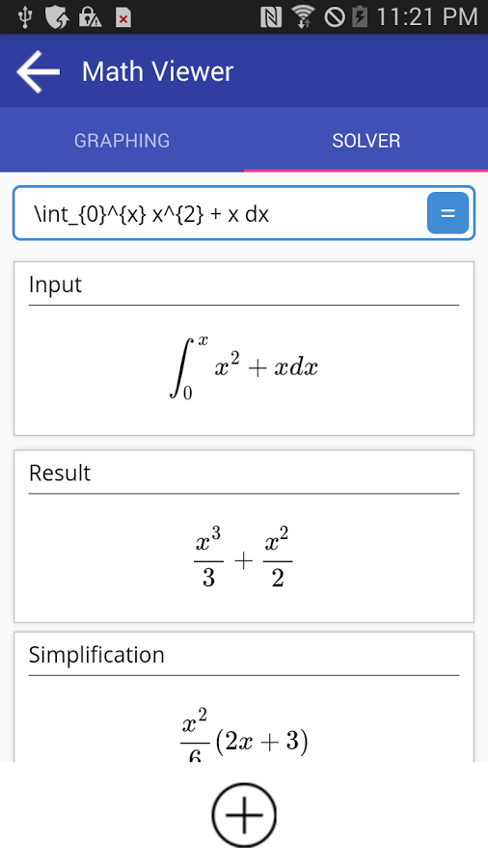Tap the Simplification expression

(244, 735)
